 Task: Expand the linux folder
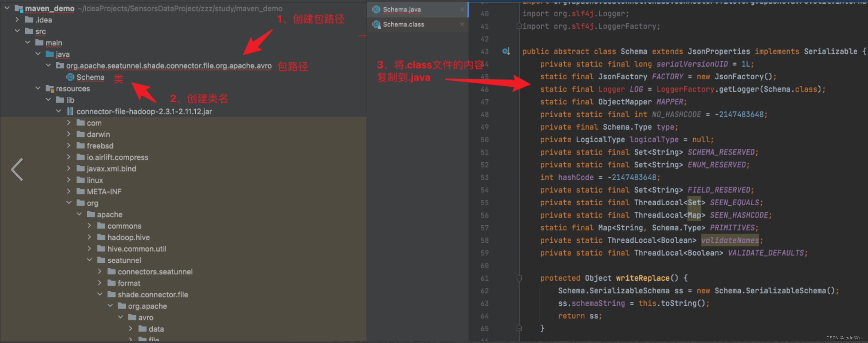click(x=69, y=180)
